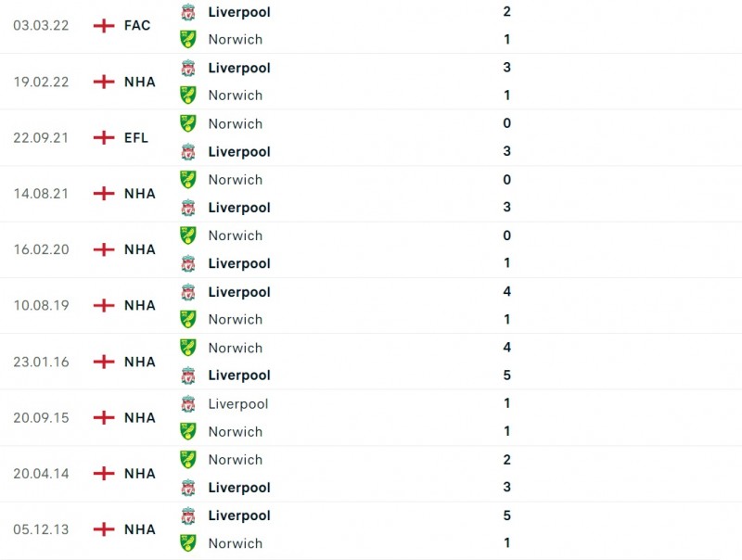Click England flag beside EFL label
This screenshot has width=742, height=560.
tap(104, 138)
